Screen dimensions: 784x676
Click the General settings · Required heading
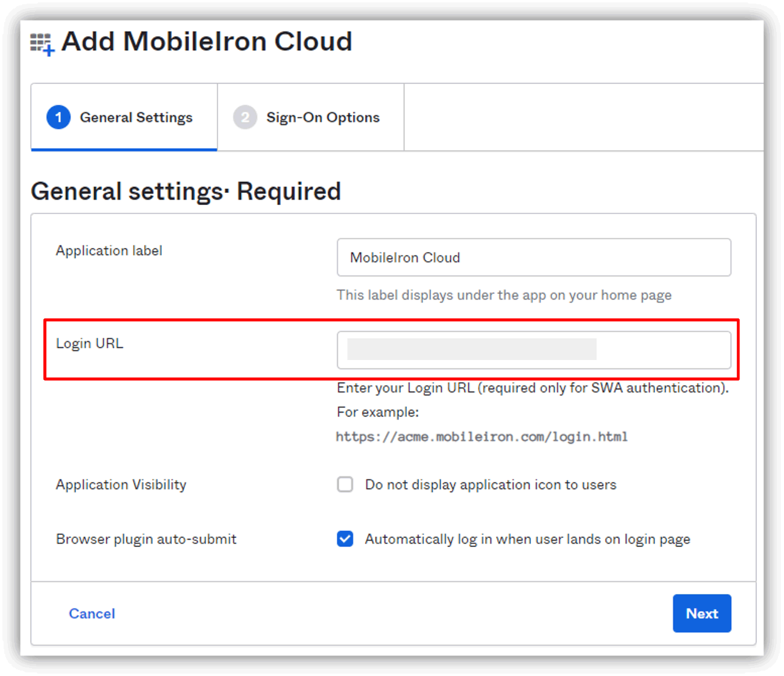[x=186, y=191]
